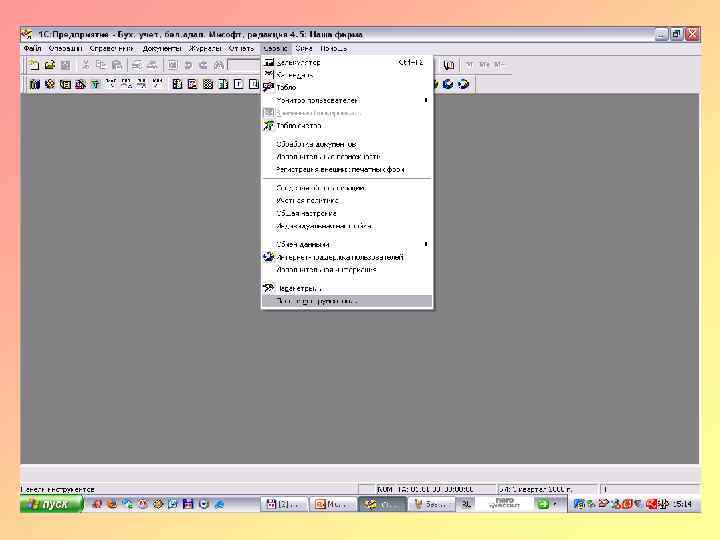Click the Интернет-поддержка globe icon in menu
The width and height of the screenshot is (720, 540).
pyautogui.click(x=269, y=257)
